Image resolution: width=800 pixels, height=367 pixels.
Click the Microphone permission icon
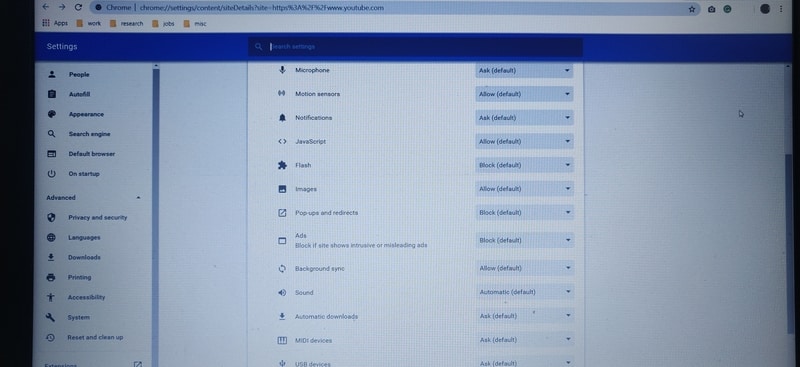pyautogui.click(x=282, y=70)
